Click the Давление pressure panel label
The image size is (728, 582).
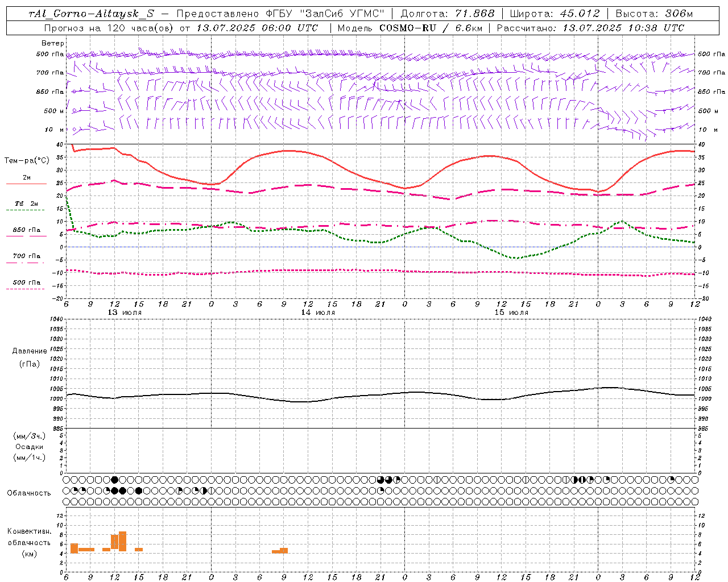[30, 351]
